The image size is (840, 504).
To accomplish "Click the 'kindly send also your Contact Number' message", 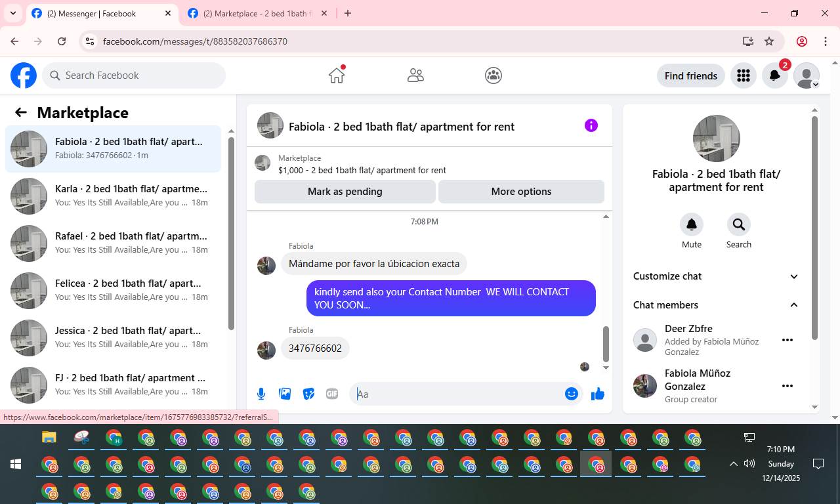I will tap(451, 299).
